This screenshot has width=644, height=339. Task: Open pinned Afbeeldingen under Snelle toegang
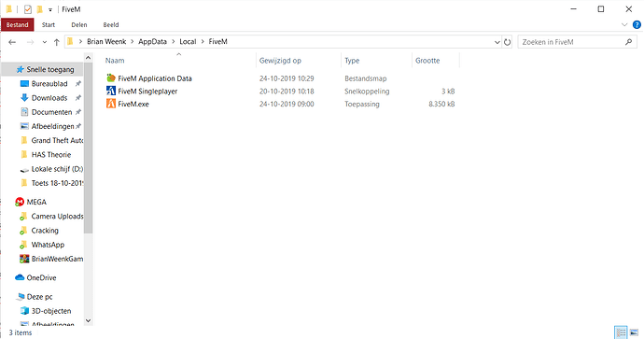tap(52, 126)
